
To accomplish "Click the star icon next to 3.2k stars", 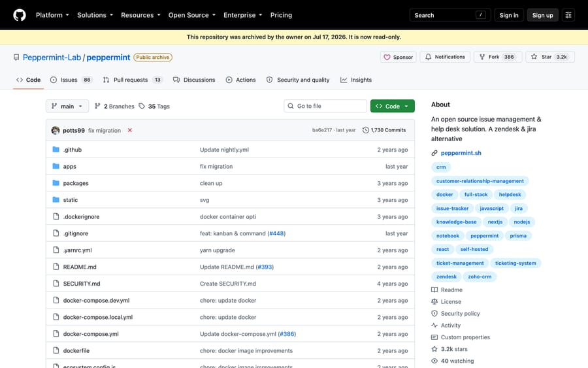I will [434, 349].
